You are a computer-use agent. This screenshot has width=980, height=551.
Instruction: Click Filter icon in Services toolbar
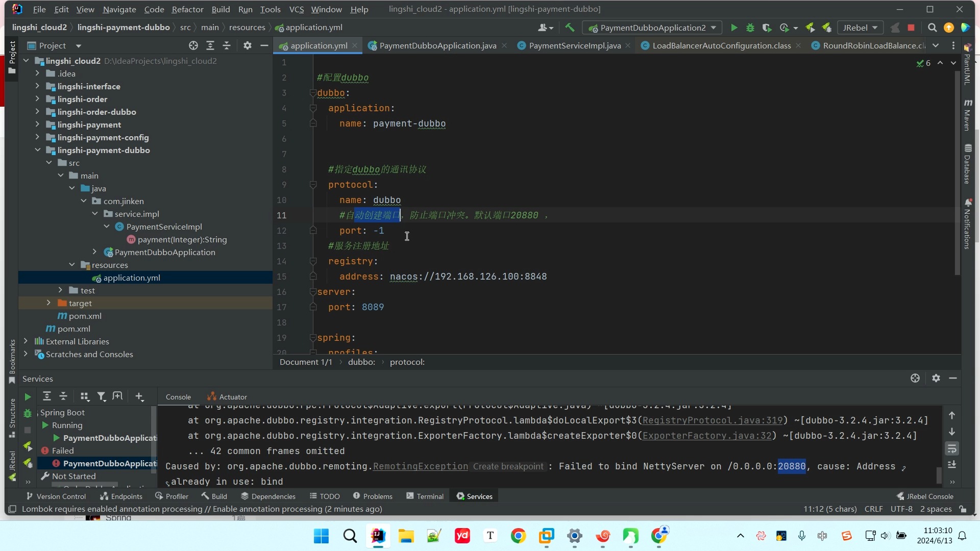101,396
